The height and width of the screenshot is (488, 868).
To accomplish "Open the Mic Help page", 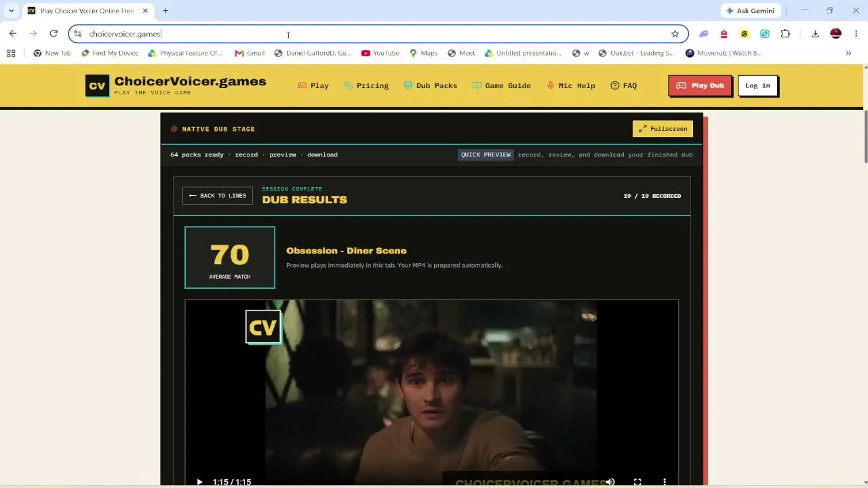I will 570,85.
